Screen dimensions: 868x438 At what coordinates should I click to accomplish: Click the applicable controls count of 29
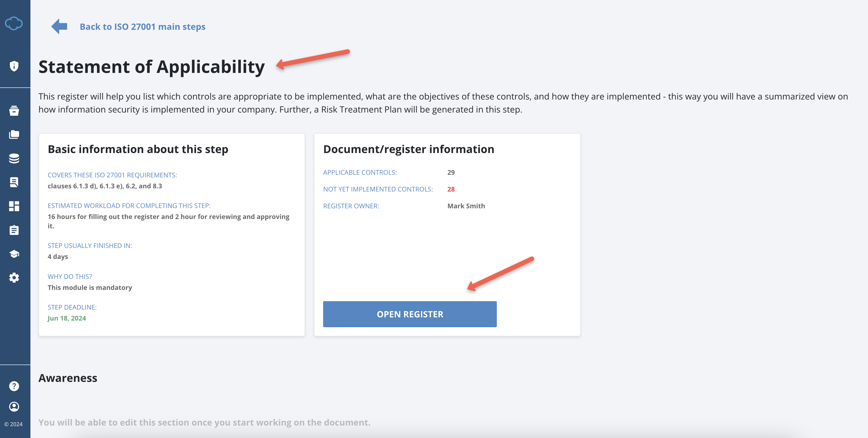(x=451, y=172)
